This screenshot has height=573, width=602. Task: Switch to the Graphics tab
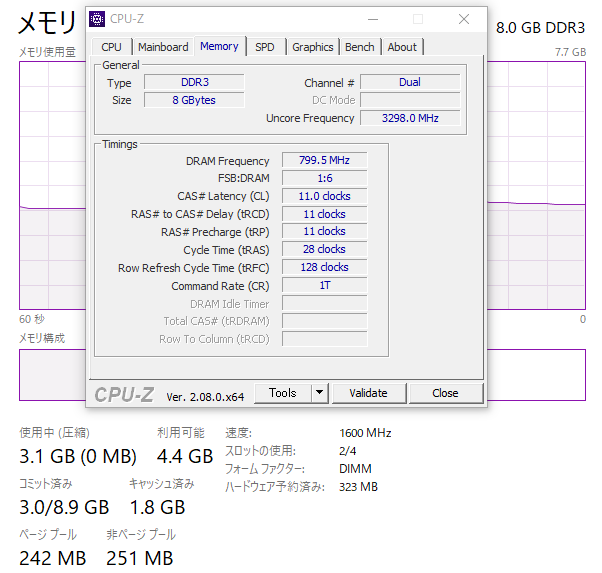pos(313,47)
